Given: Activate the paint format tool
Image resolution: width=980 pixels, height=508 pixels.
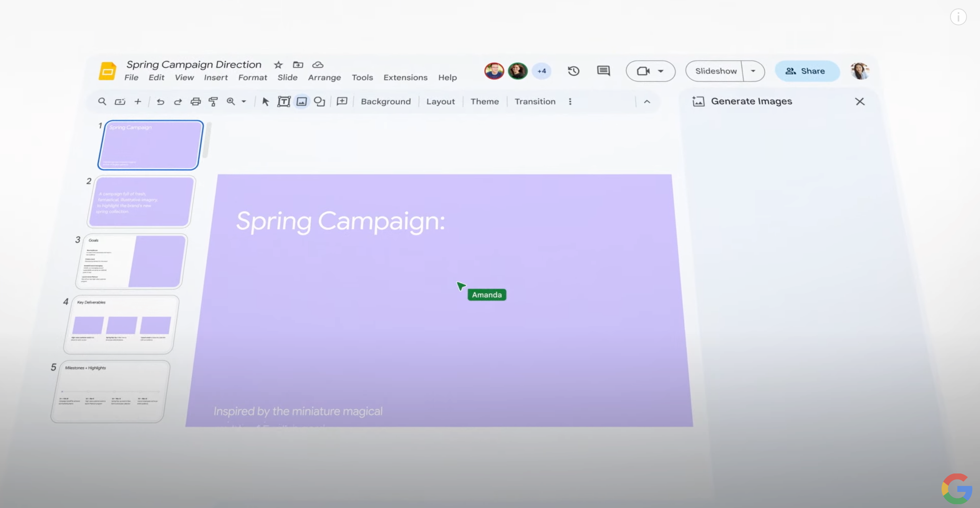Looking at the screenshot, I should click(x=213, y=102).
